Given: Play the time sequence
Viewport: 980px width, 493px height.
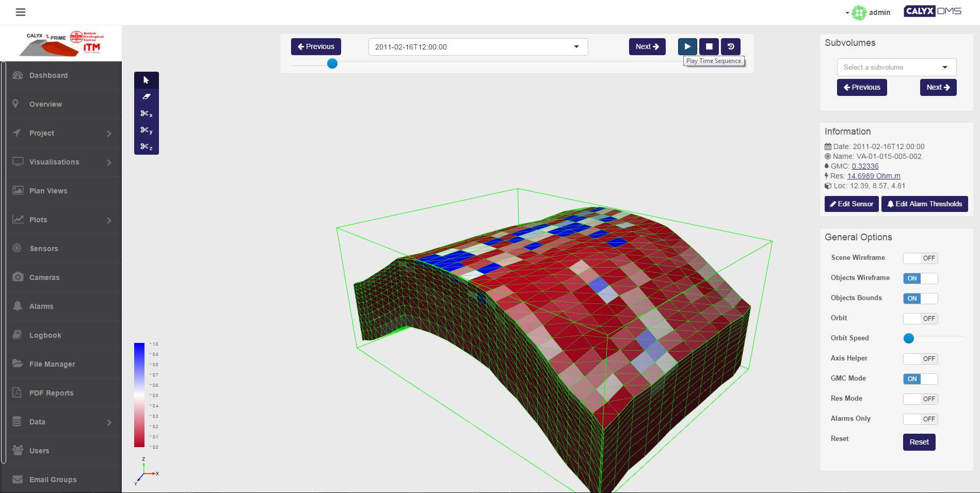Looking at the screenshot, I should tap(687, 46).
